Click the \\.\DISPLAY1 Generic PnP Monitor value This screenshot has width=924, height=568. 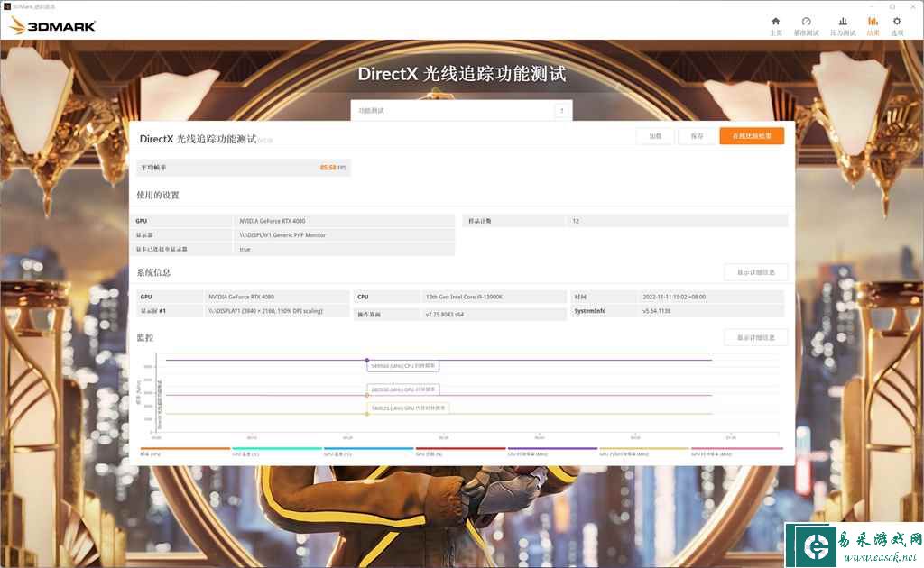click(282, 234)
